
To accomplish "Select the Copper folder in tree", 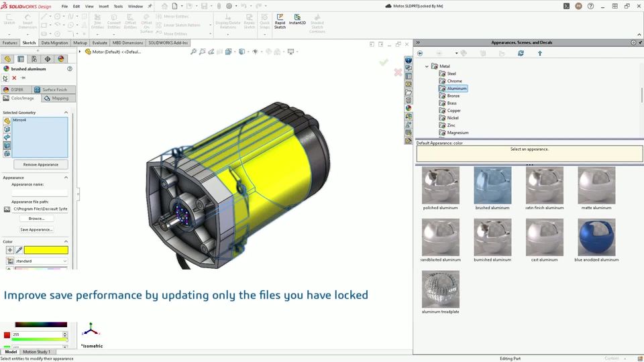I will coord(450,111).
